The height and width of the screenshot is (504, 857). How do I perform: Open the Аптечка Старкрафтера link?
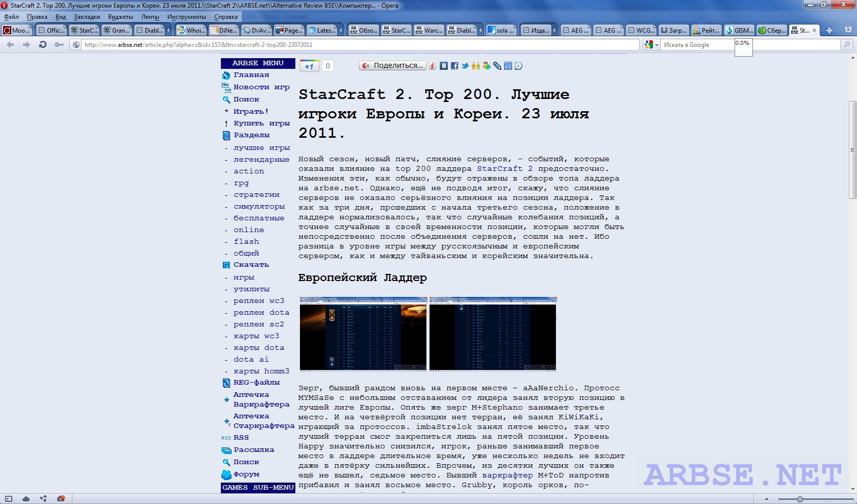(x=264, y=421)
